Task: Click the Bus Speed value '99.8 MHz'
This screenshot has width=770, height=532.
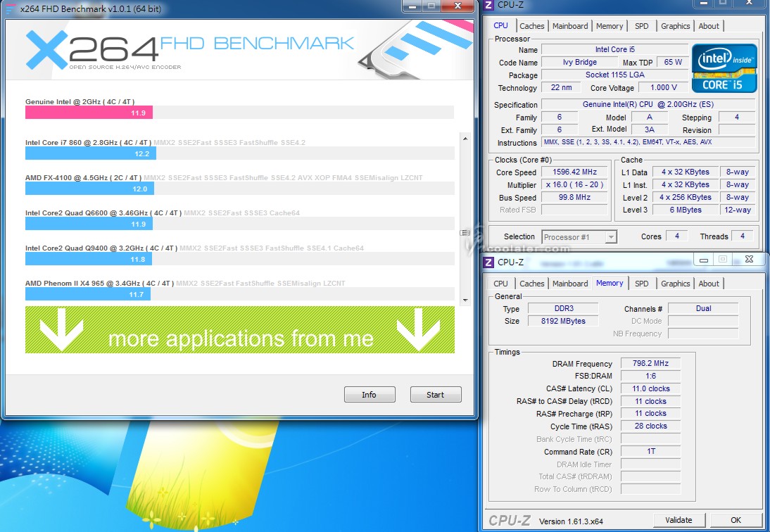Action: (574, 197)
